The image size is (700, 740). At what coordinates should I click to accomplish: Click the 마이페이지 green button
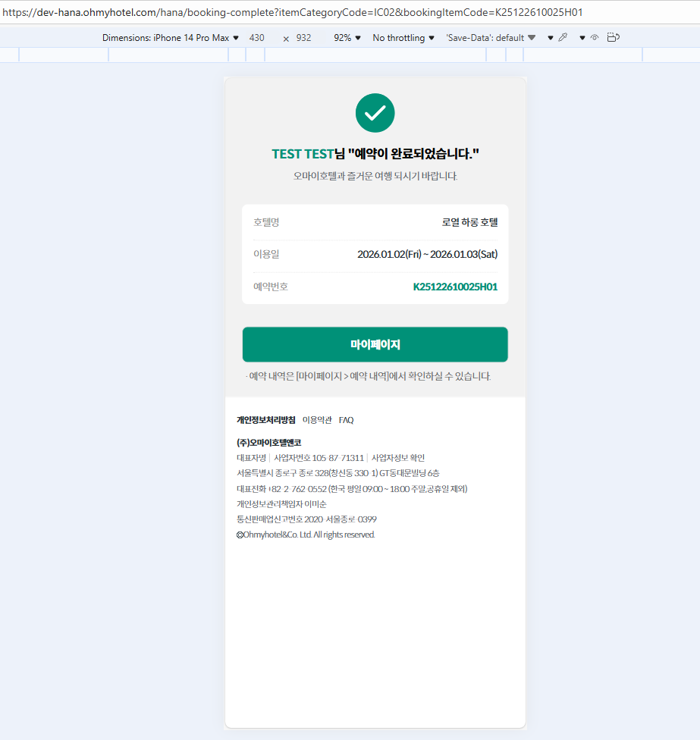375,344
